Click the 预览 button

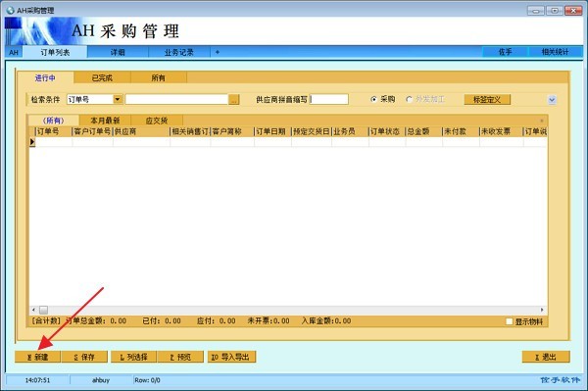click(180, 357)
